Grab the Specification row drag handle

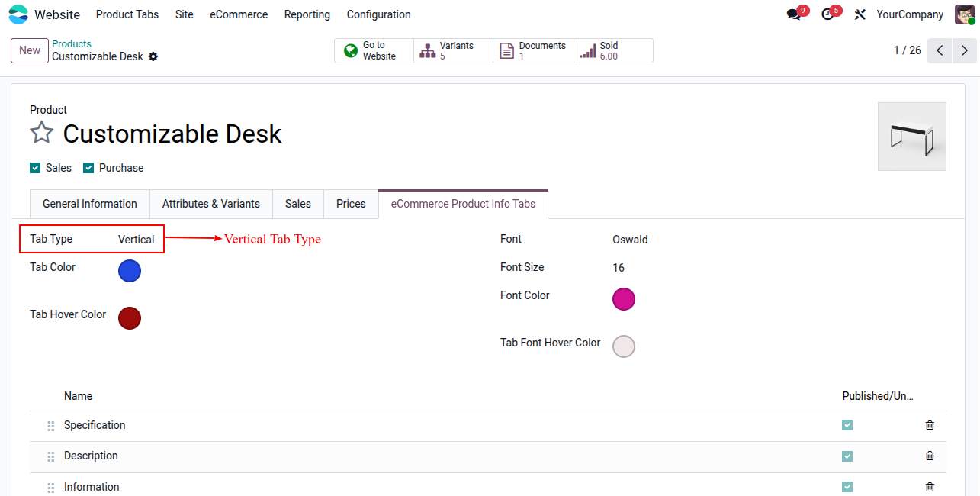(x=51, y=426)
